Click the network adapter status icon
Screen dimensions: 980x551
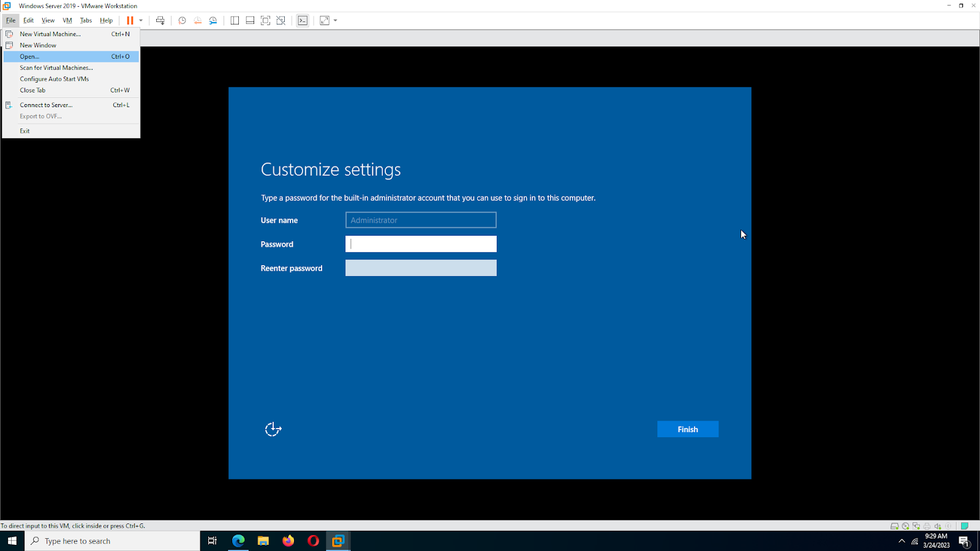pyautogui.click(x=916, y=526)
